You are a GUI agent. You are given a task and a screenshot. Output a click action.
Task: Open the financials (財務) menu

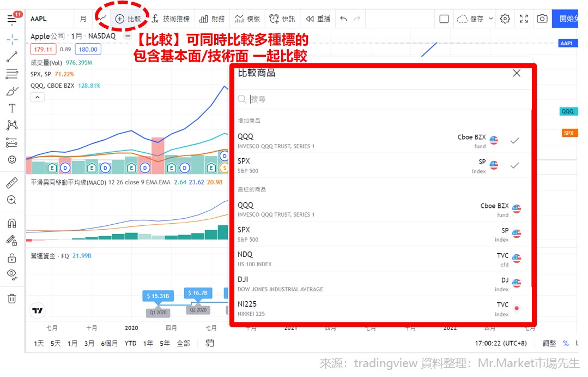(x=212, y=19)
